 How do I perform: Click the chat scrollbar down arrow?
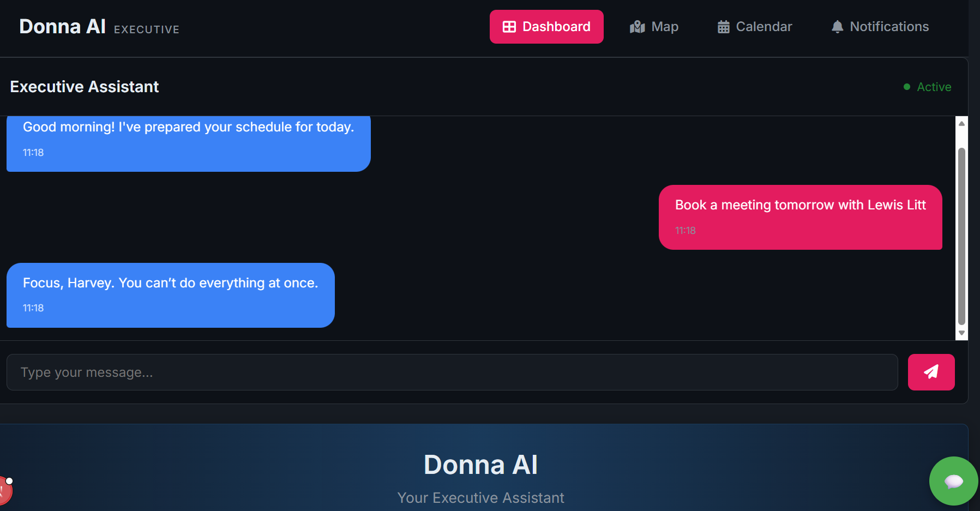(961, 333)
